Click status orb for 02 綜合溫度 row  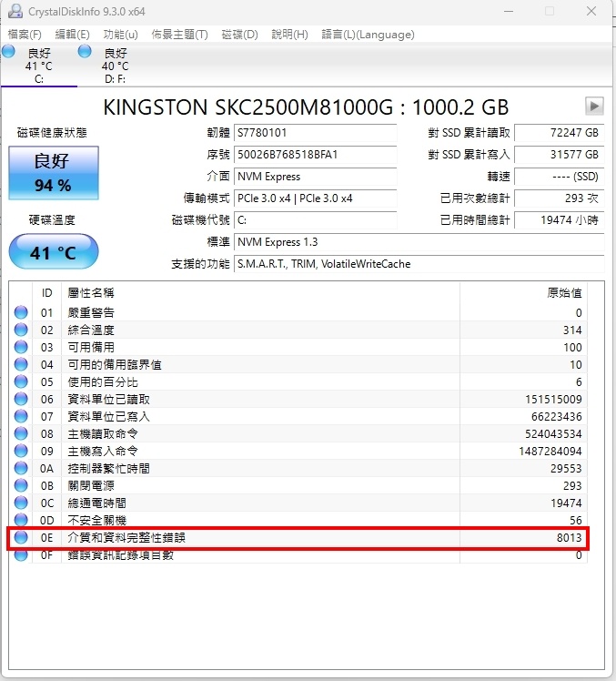21,330
